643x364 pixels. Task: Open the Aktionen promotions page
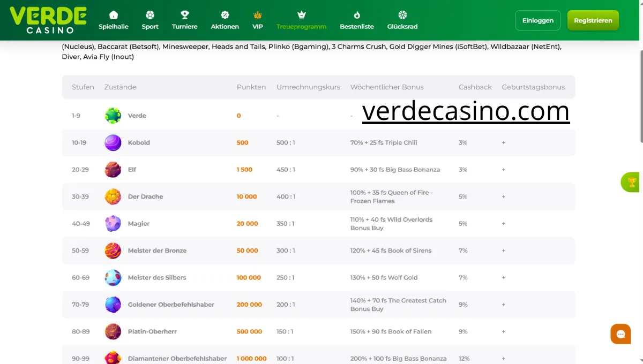pos(225,20)
